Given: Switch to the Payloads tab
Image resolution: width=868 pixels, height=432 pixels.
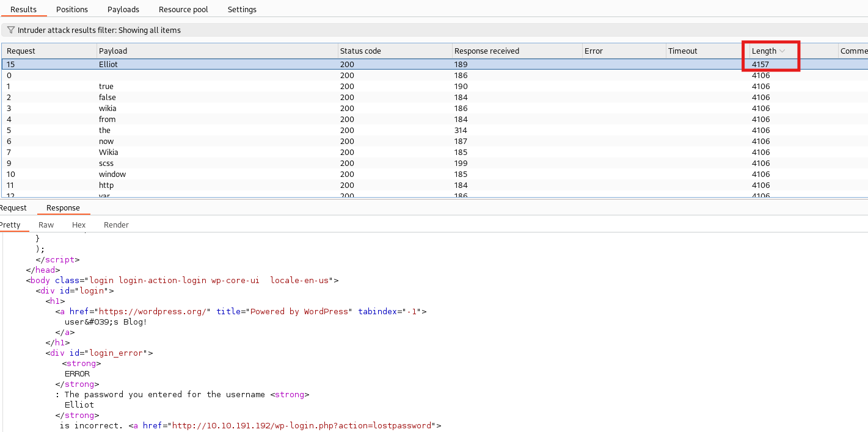Looking at the screenshot, I should click(x=123, y=9).
